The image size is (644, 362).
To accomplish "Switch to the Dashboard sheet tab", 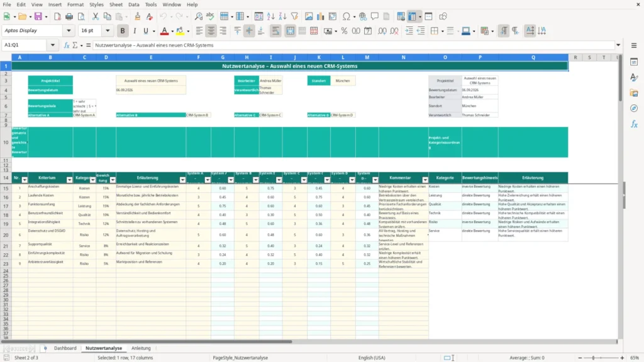I will [x=65, y=348].
